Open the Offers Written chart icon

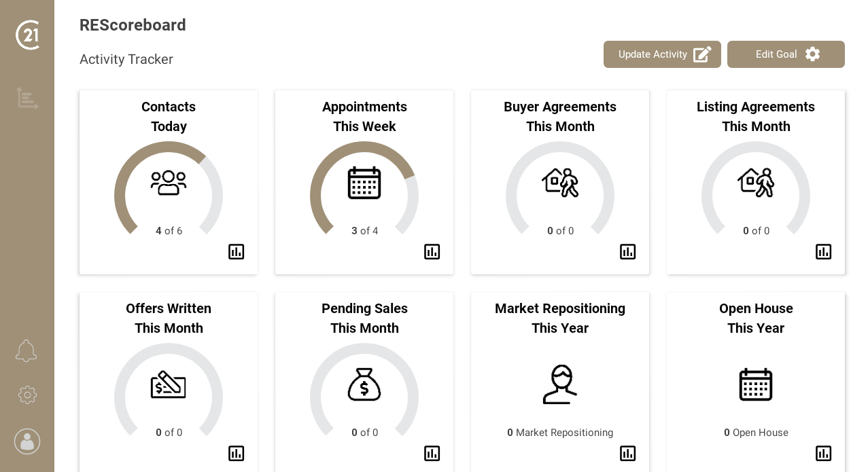[236, 454]
